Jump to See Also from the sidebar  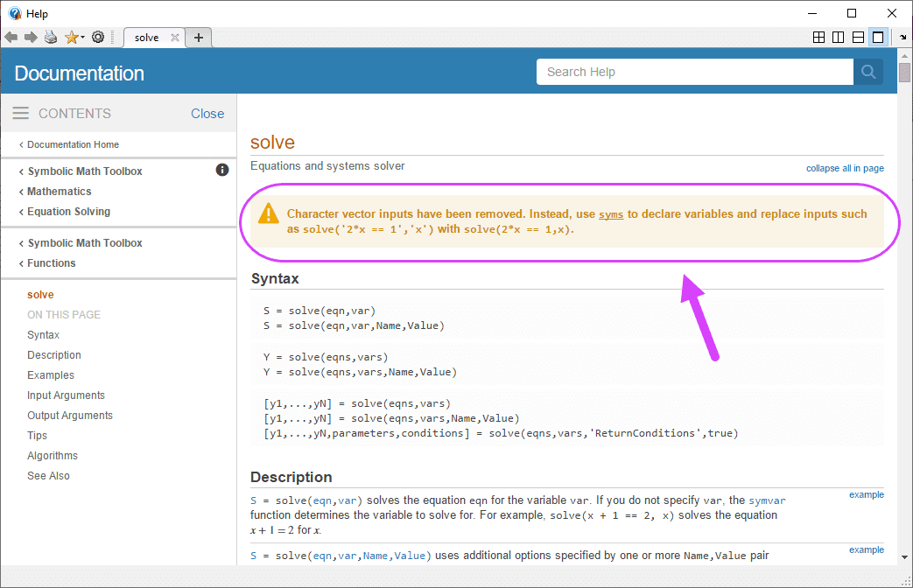[48, 476]
